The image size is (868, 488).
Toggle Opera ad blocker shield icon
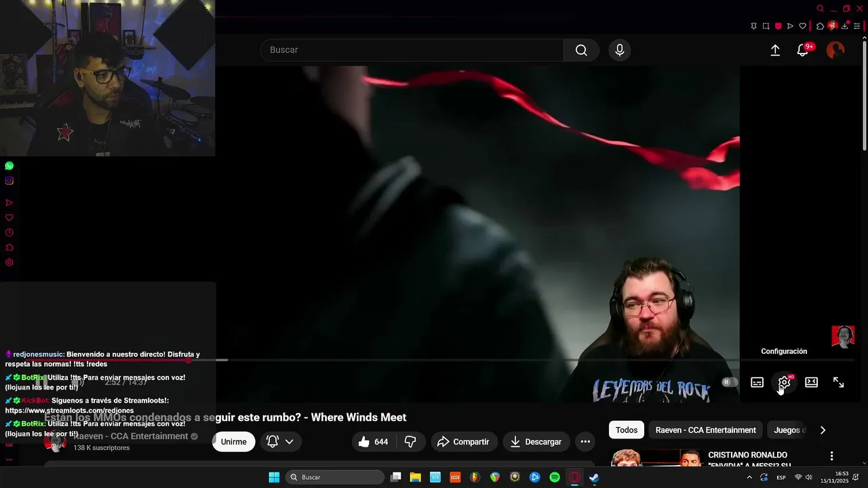(x=778, y=26)
